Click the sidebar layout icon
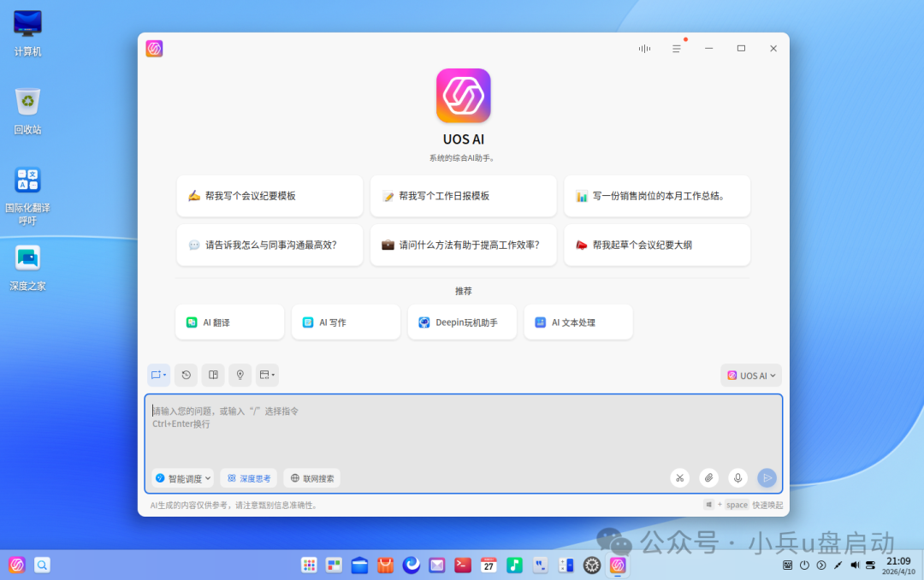924x580 pixels. tap(213, 375)
